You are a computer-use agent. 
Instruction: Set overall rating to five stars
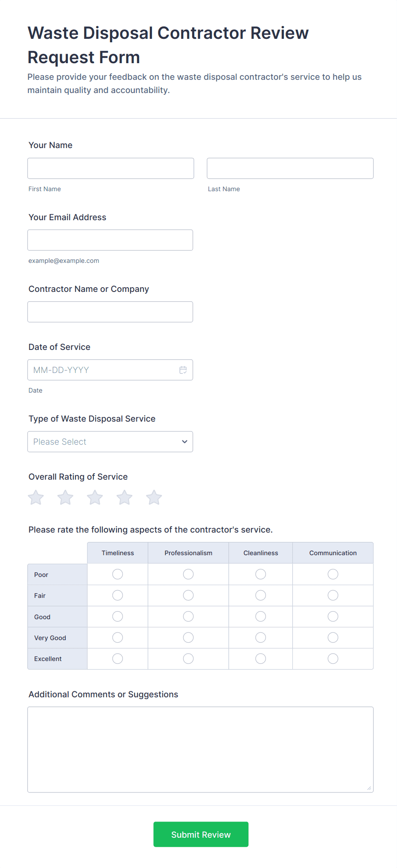[x=154, y=498]
